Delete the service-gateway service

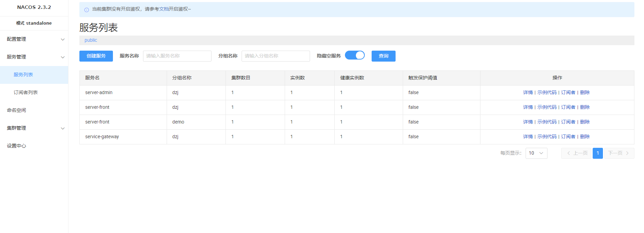point(585,137)
